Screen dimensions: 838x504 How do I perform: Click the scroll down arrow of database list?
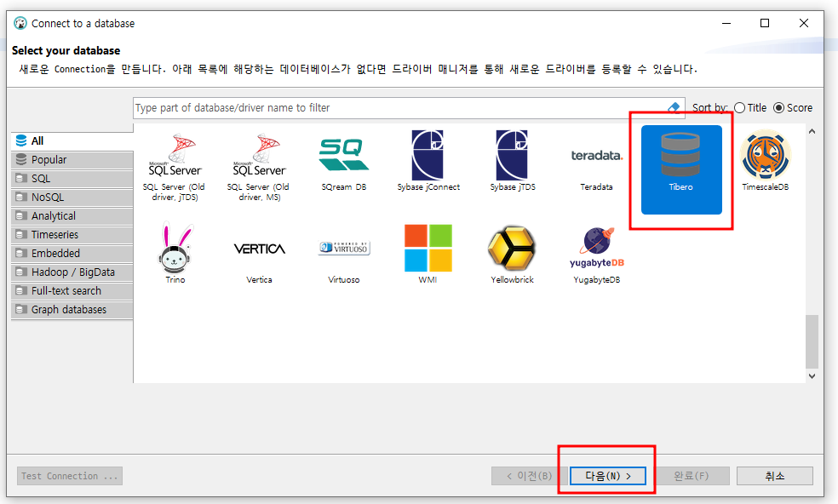812,376
